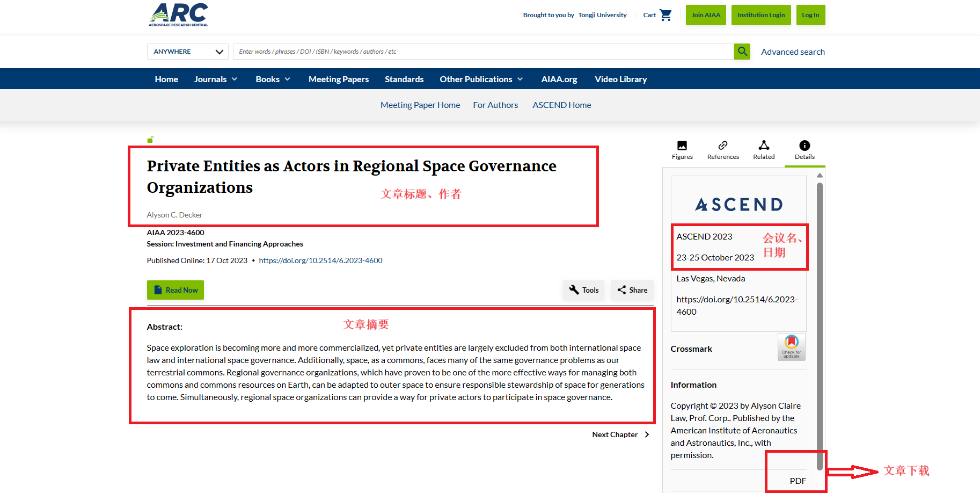Open Standards in the navigation bar
The height and width of the screenshot is (493, 980).
[x=404, y=79]
